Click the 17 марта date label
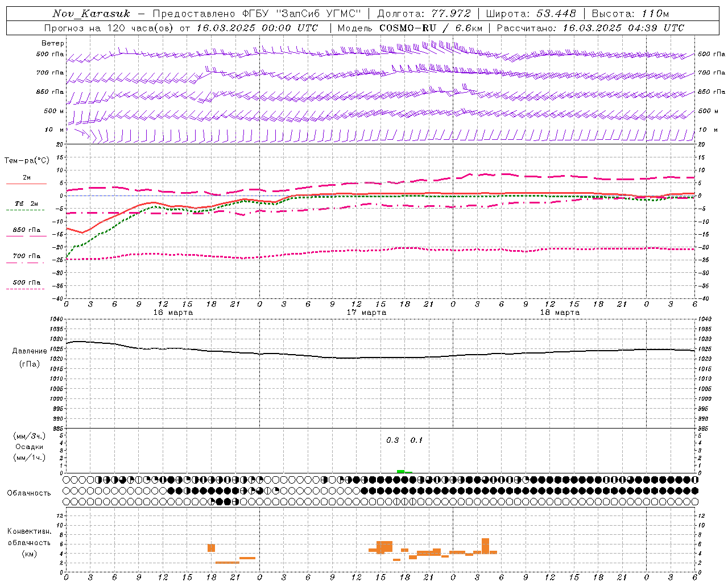 pyautogui.click(x=366, y=313)
